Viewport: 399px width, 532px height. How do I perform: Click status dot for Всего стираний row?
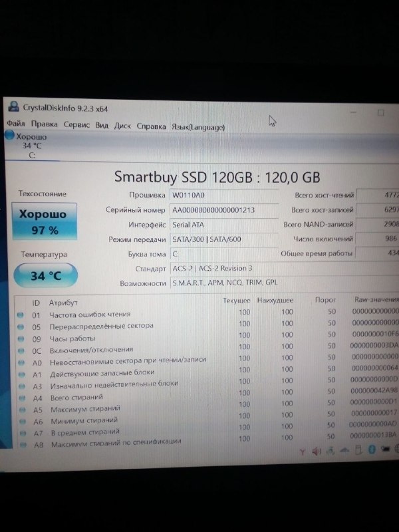23,398
